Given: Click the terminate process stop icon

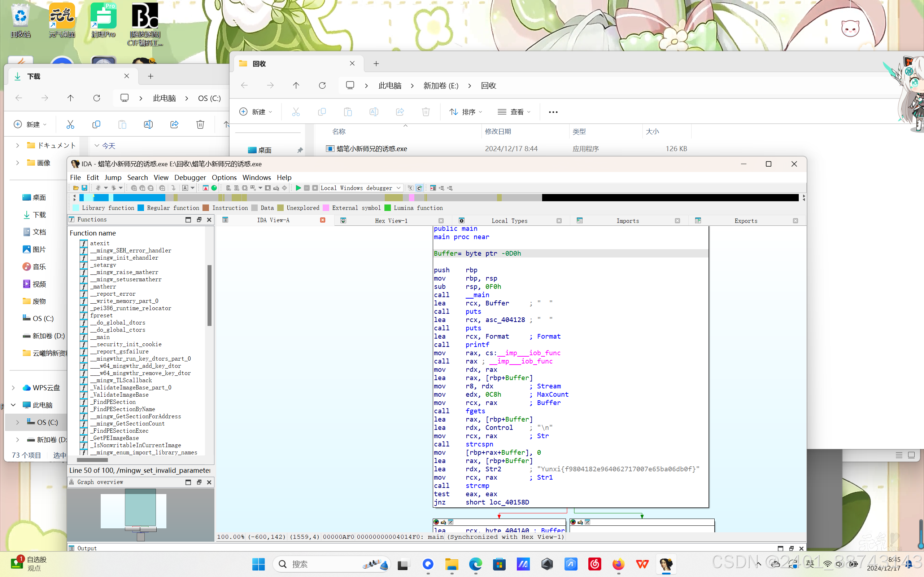Looking at the screenshot, I should [315, 188].
